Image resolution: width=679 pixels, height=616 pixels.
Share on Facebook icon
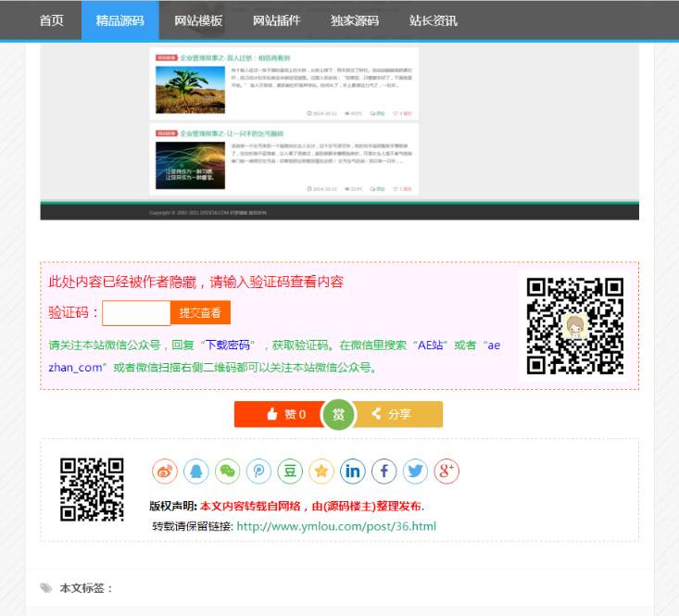pyautogui.click(x=384, y=471)
